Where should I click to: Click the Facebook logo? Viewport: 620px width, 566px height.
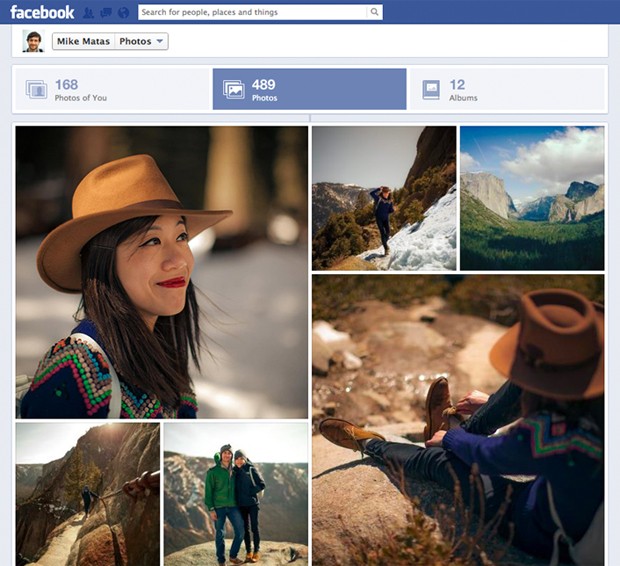tap(42, 12)
